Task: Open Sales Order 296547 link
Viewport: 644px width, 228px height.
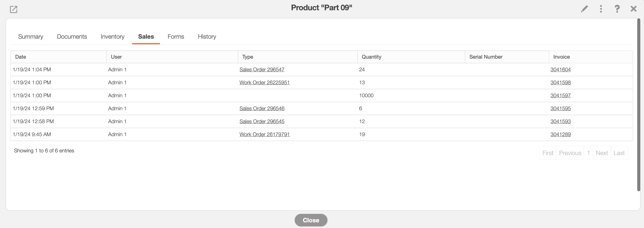Action: (262, 69)
